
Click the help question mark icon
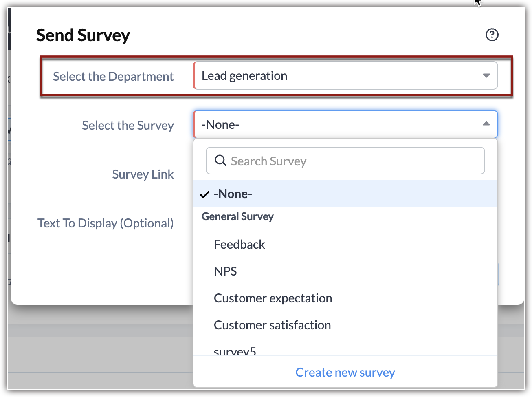pyautogui.click(x=492, y=35)
